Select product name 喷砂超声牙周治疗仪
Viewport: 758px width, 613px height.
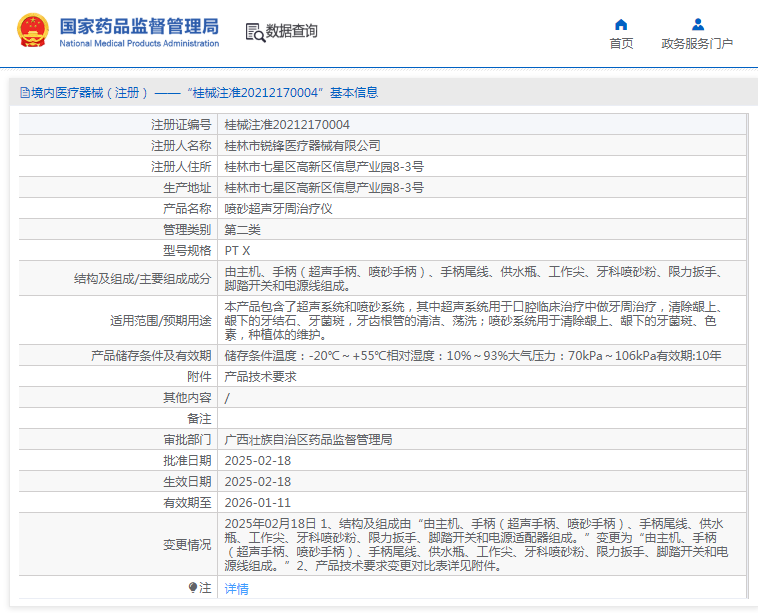[x=278, y=209]
